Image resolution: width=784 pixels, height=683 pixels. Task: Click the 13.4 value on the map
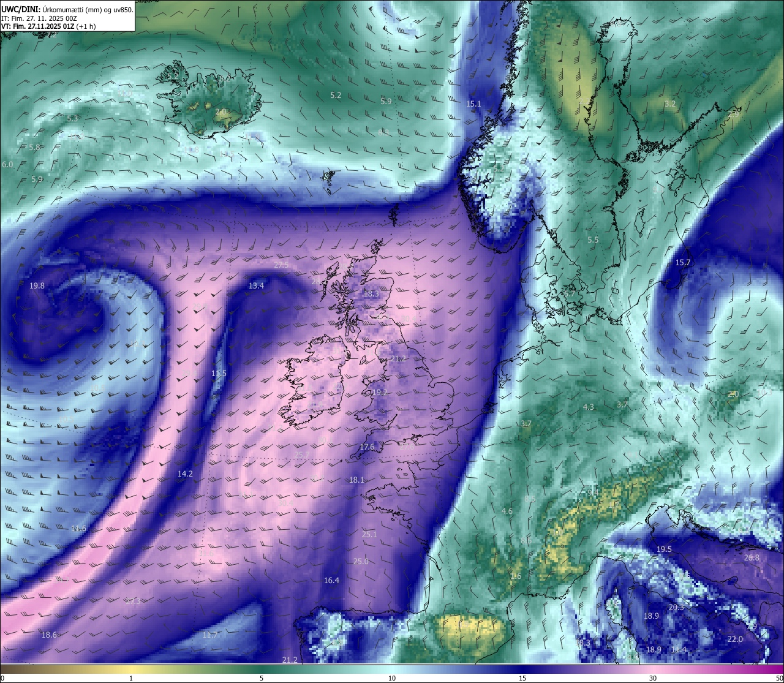[x=256, y=286]
